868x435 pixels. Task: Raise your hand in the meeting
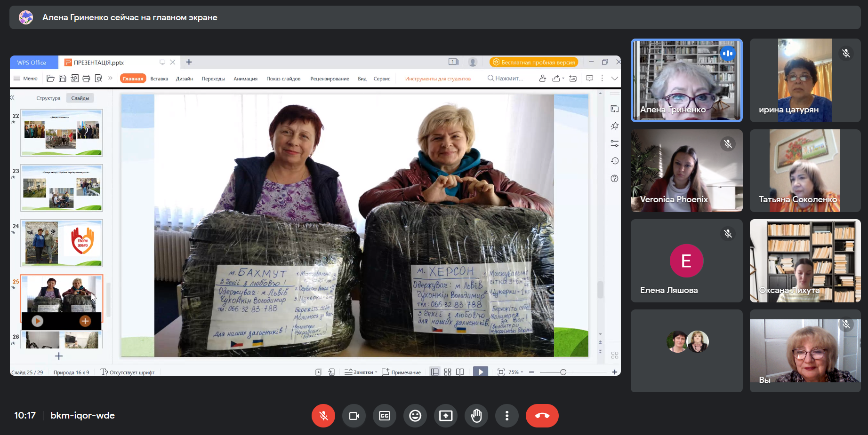[x=476, y=416]
